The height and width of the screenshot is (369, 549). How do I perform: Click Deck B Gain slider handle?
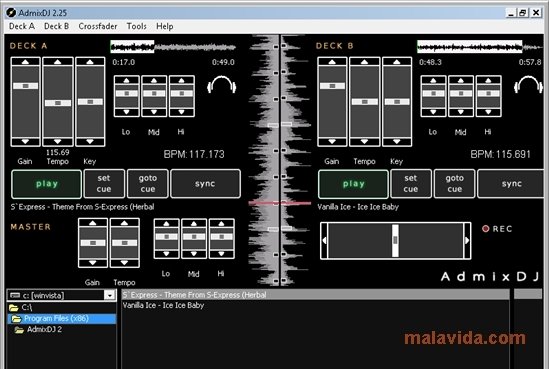pos(332,86)
